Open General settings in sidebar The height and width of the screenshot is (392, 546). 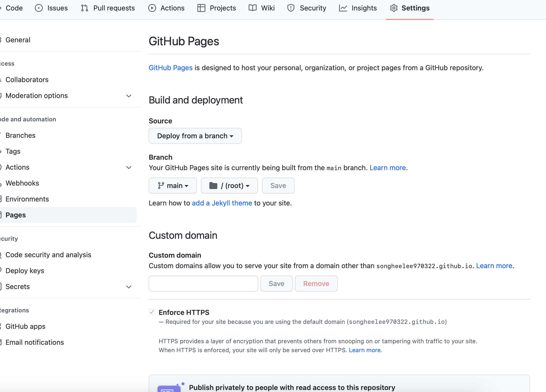(68, 40)
